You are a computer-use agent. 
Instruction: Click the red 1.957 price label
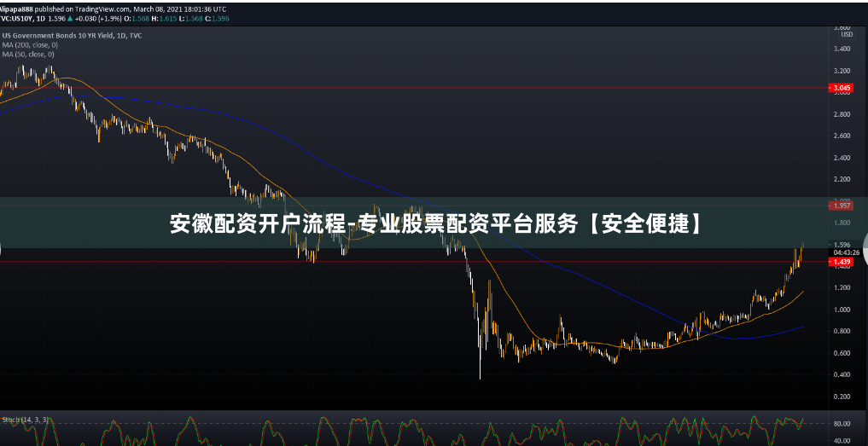tap(841, 206)
